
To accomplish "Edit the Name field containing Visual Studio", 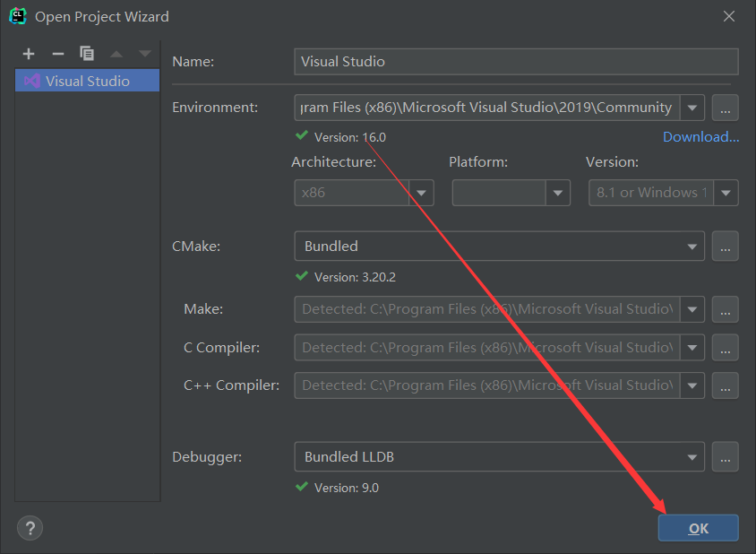I will tap(516, 61).
